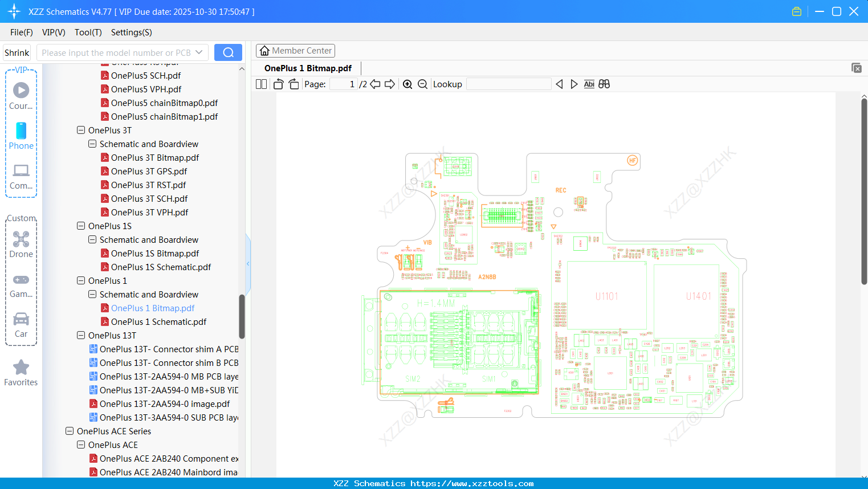
Task: Open OnePlus 1S Bitmap.pdf
Action: click(x=155, y=253)
